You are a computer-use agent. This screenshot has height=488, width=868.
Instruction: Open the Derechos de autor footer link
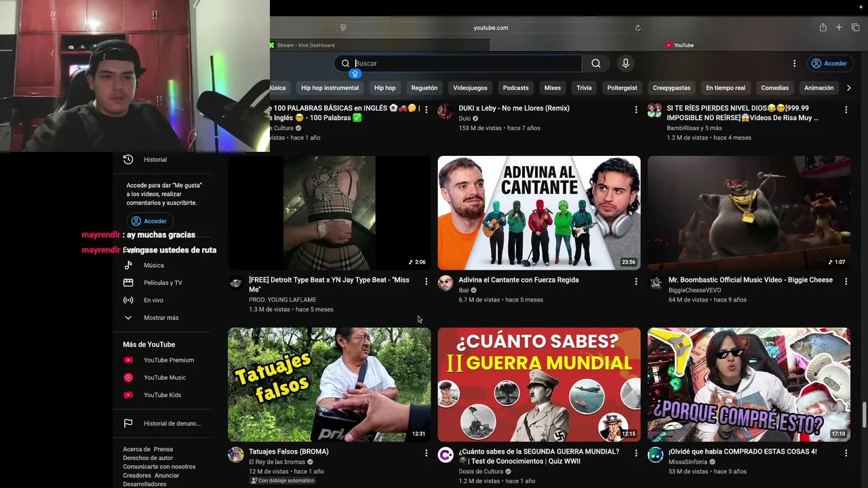(x=148, y=458)
